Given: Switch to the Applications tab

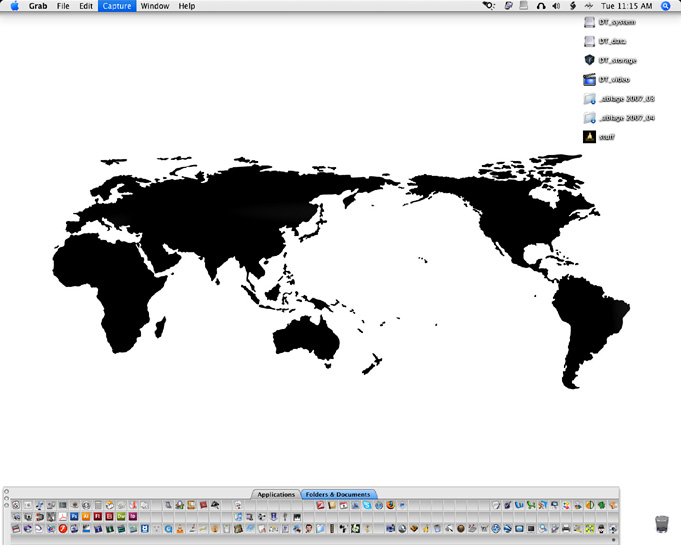Looking at the screenshot, I should point(276,494).
